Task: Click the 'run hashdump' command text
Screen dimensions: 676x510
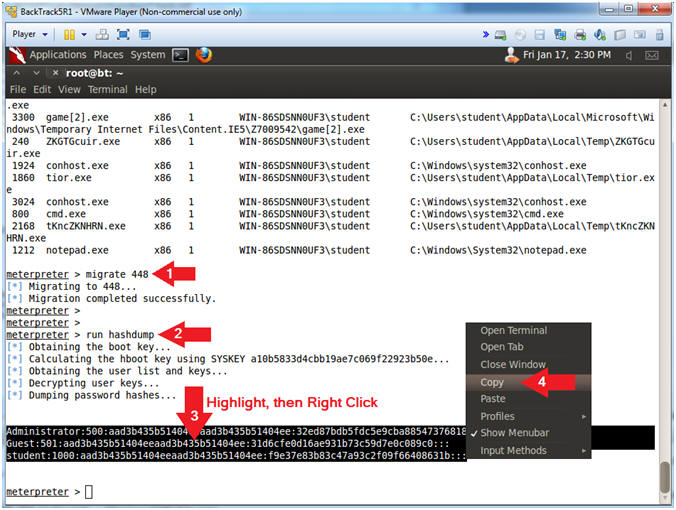Action: 120,335
